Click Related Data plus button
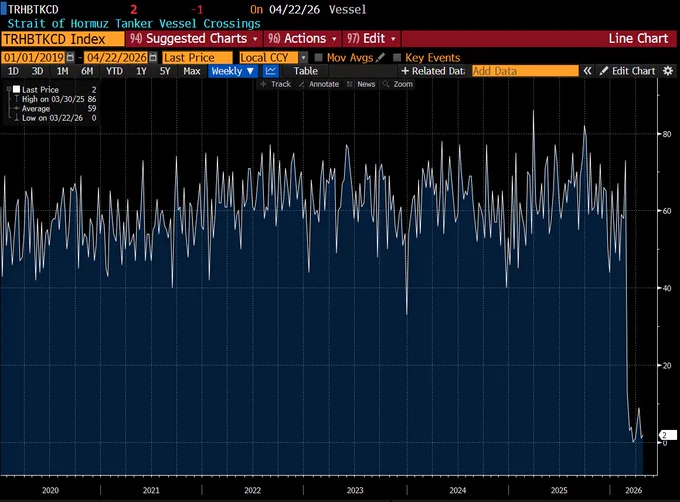680x502 pixels. [x=433, y=71]
